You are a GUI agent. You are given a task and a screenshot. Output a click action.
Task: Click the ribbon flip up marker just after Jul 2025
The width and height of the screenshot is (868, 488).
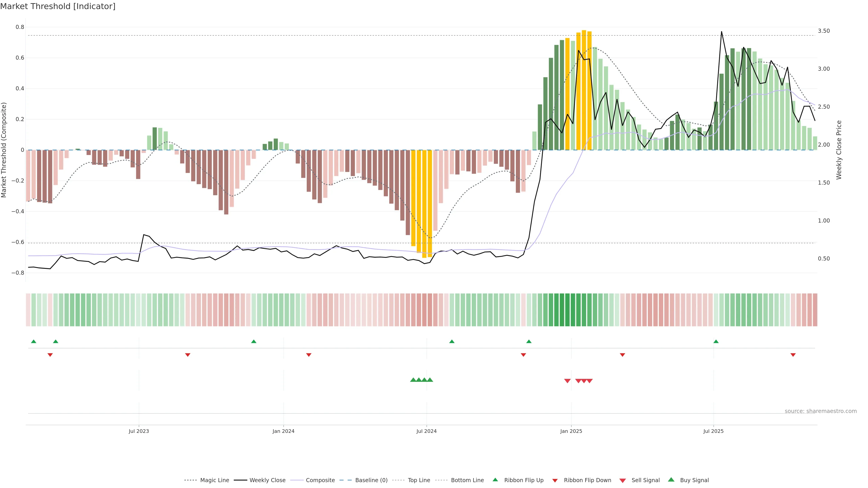(716, 342)
